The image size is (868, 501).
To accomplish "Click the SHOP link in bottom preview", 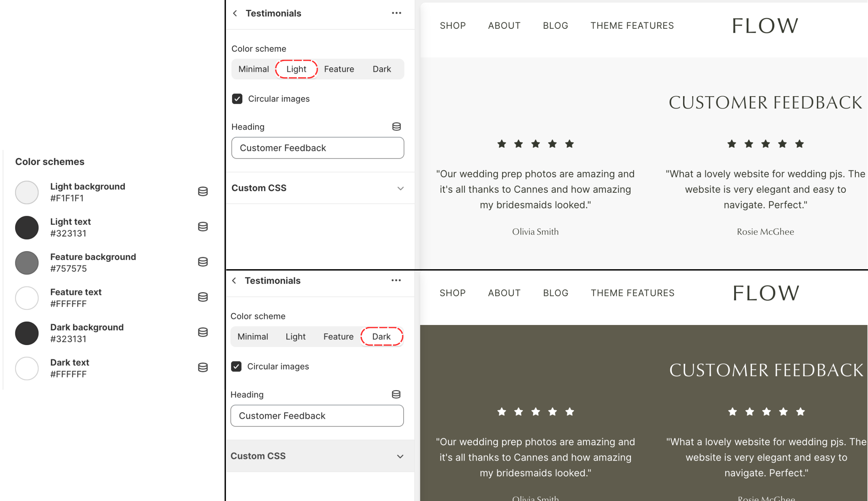I will (x=452, y=293).
